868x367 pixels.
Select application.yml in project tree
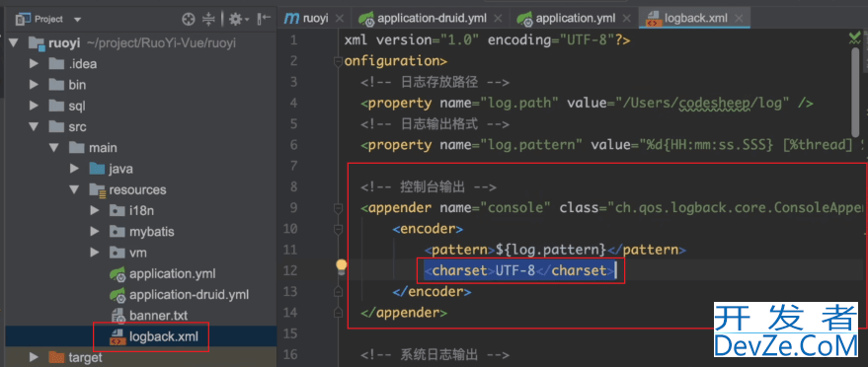[x=172, y=273]
